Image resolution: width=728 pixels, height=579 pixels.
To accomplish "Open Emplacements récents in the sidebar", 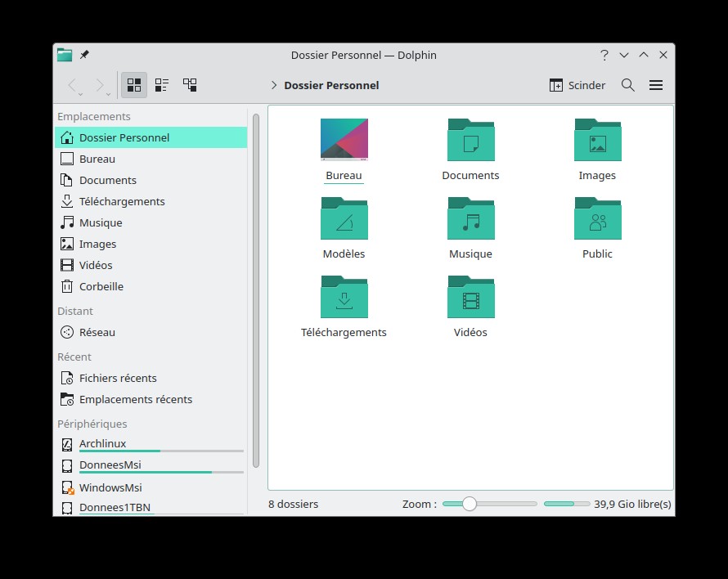I will [x=151, y=399].
